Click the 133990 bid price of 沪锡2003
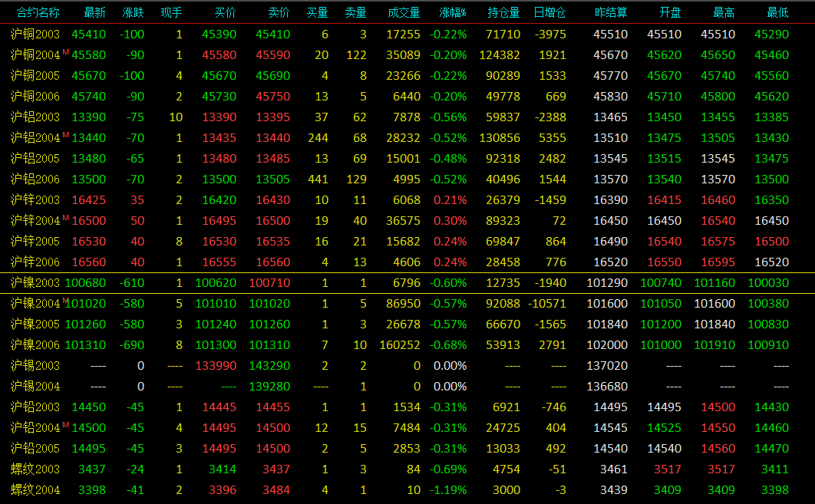 [x=216, y=366]
